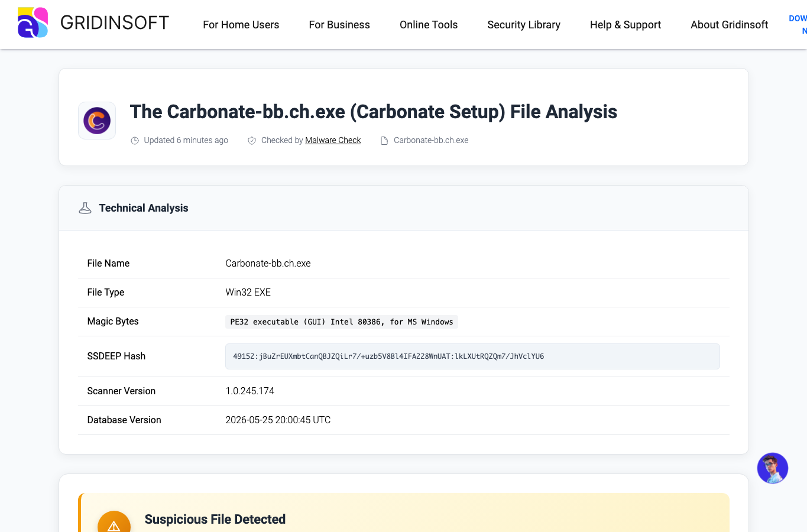This screenshot has width=807, height=532.
Task: Click the scanner version 1.0.245.174
Action: [x=249, y=391]
